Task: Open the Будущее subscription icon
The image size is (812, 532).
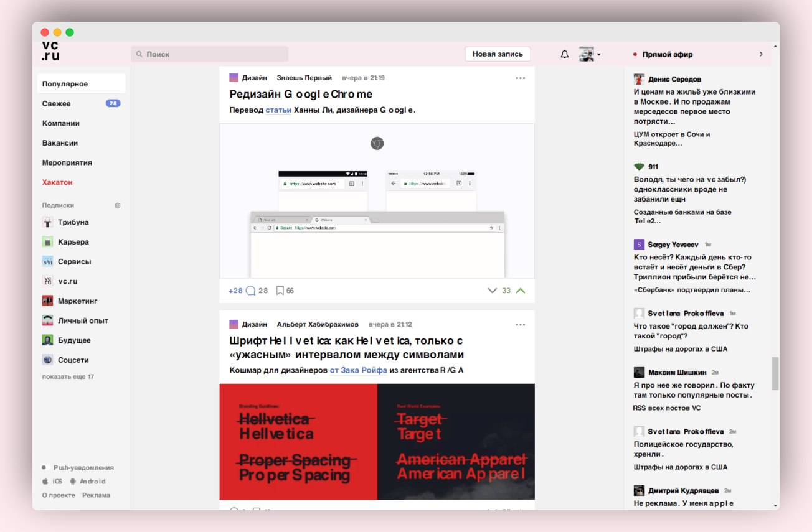Action: click(47, 340)
